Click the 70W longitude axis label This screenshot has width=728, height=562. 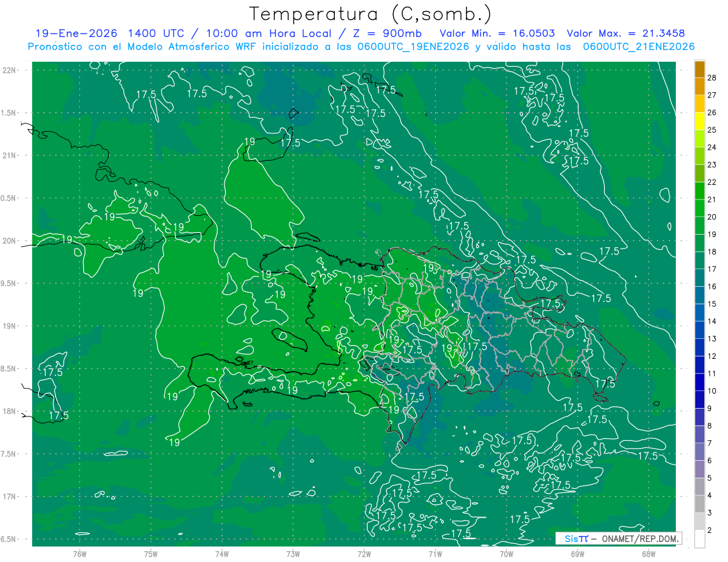click(x=506, y=554)
